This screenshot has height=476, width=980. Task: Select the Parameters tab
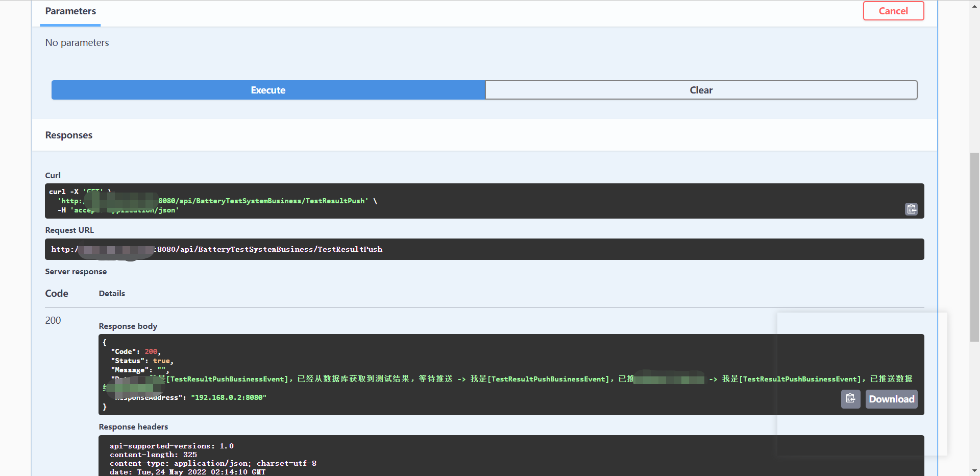70,11
